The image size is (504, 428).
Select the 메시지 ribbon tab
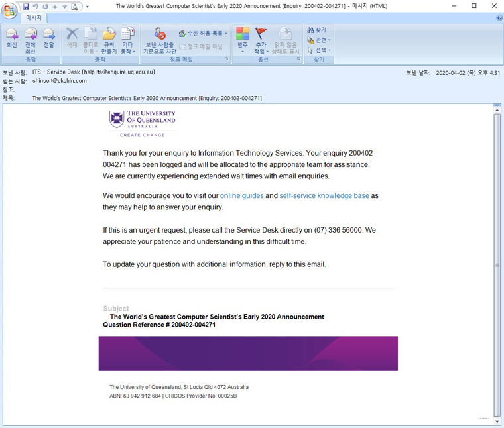pyautogui.click(x=34, y=18)
